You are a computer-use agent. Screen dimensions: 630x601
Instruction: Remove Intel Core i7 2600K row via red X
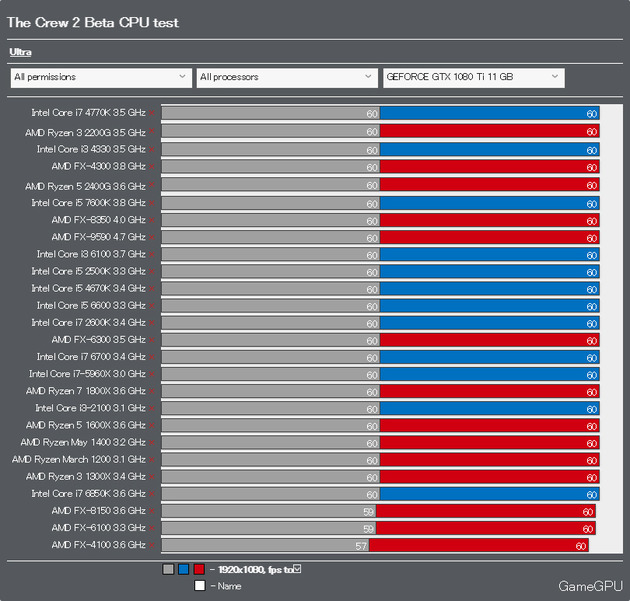click(151, 323)
